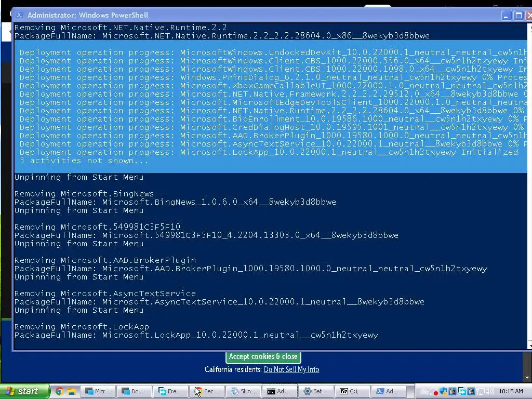532x399 pixels.
Task: Minimize the PowerShell window
Action: click(x=506, y=16)
